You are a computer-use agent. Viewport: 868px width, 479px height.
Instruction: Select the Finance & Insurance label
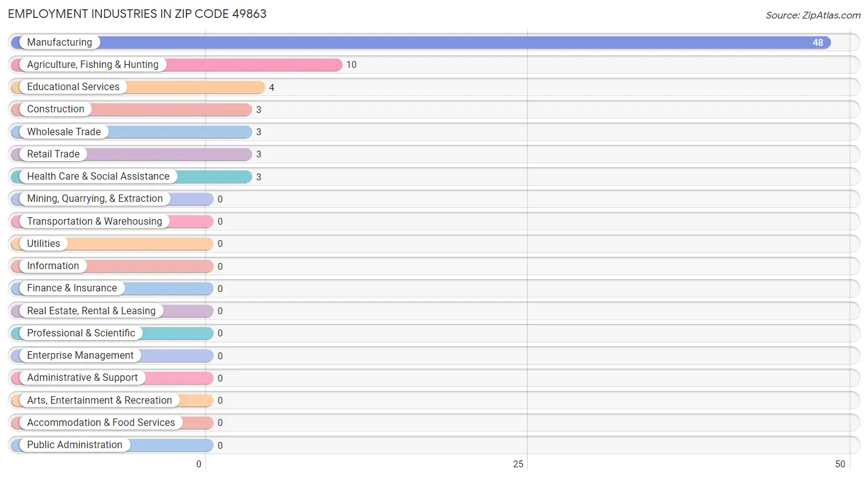click(72, 288)
